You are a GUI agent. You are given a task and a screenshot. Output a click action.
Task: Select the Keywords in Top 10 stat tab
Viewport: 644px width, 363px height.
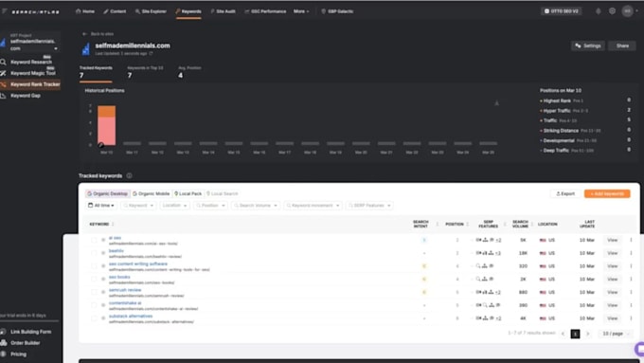click(145, 72)
